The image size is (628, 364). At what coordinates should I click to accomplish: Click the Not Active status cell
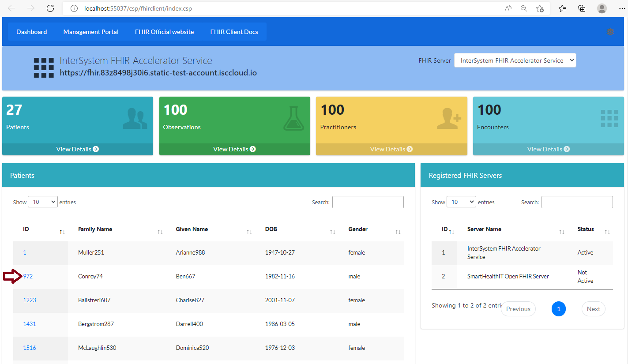(586, 277)
